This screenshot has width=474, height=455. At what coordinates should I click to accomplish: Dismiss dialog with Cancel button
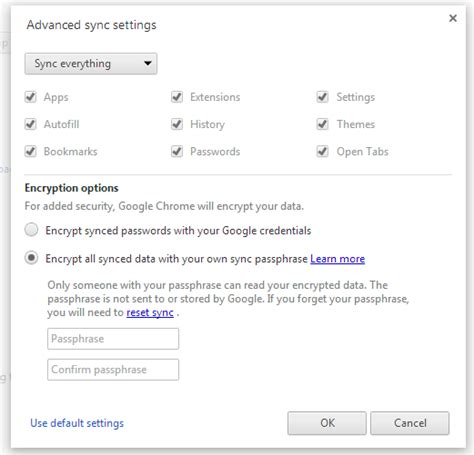click(410, 423)
